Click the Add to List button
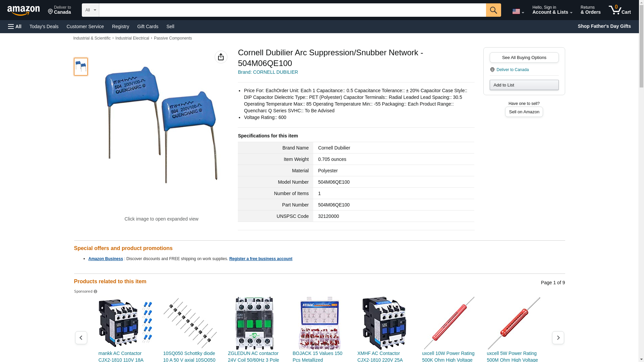The width and height of the screenshot is (644, 362). coord(524,85)
